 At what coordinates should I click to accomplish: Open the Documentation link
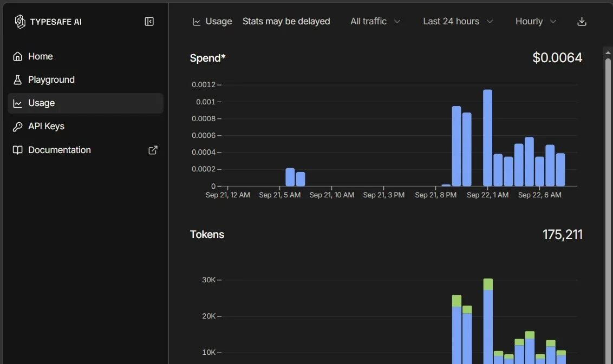pyautogui.click(x=86, y=150)
